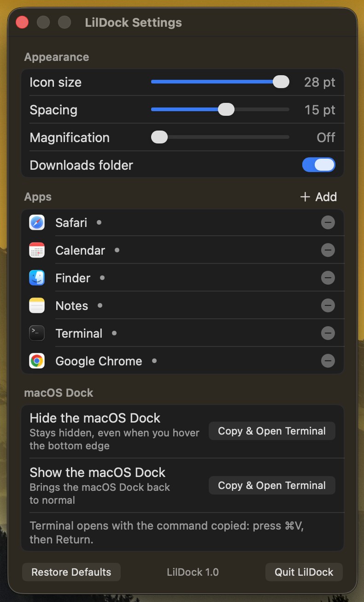Click the Hide the macOS Dock title
Image resolution: width=364 pixels, height=602 pixels.
click(x=95, y=418)
